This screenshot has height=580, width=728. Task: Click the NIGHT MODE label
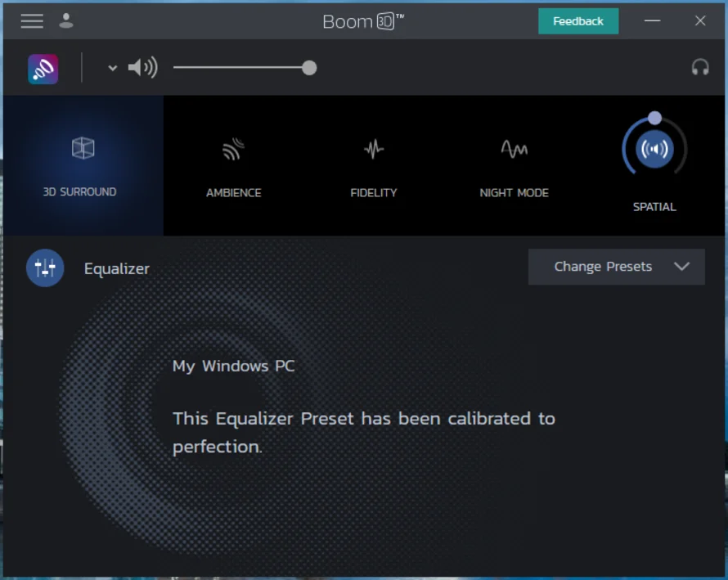click(514, 193)
